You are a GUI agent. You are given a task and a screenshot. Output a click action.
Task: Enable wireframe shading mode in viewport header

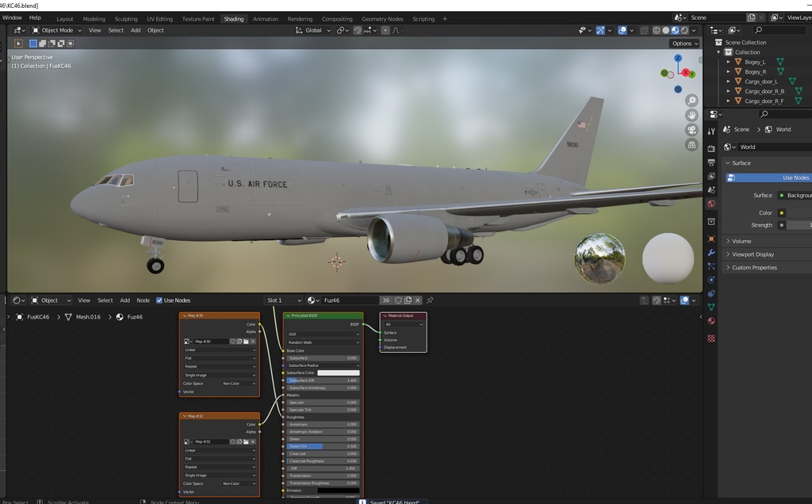tap(657, 30)
